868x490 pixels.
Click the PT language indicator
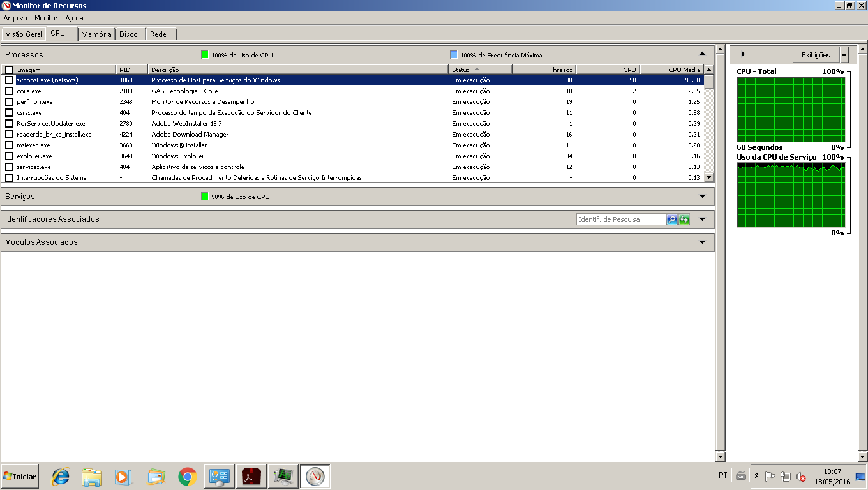pos(722,475)
